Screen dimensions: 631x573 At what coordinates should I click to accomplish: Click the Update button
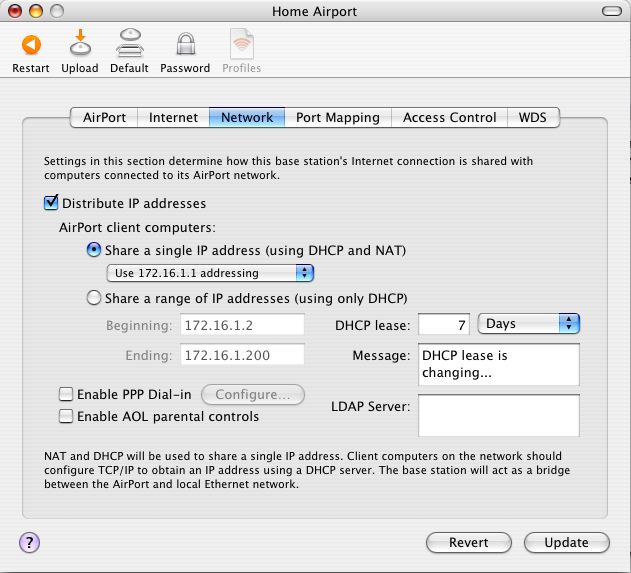pyautogui.click(x=567, y=542)
